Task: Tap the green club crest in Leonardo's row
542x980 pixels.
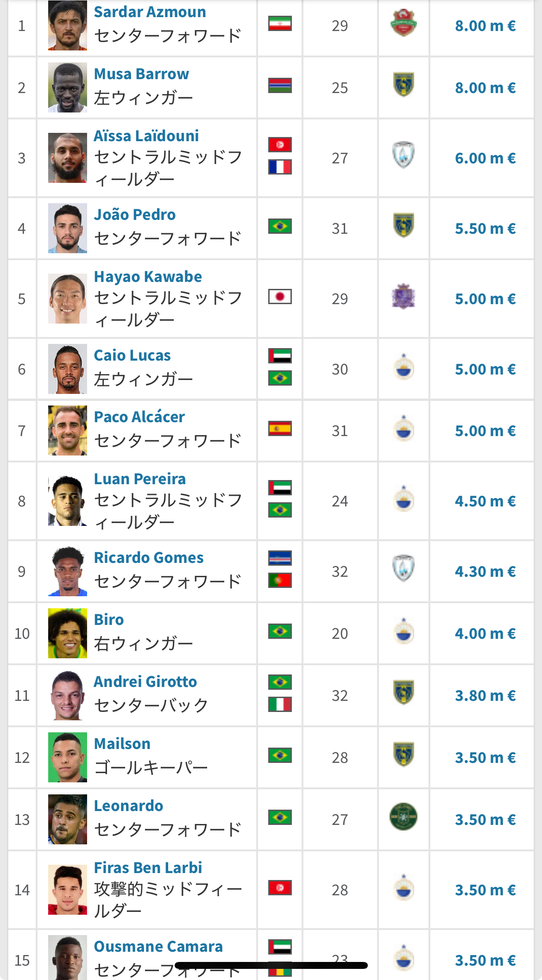Action: click(403, 817)
